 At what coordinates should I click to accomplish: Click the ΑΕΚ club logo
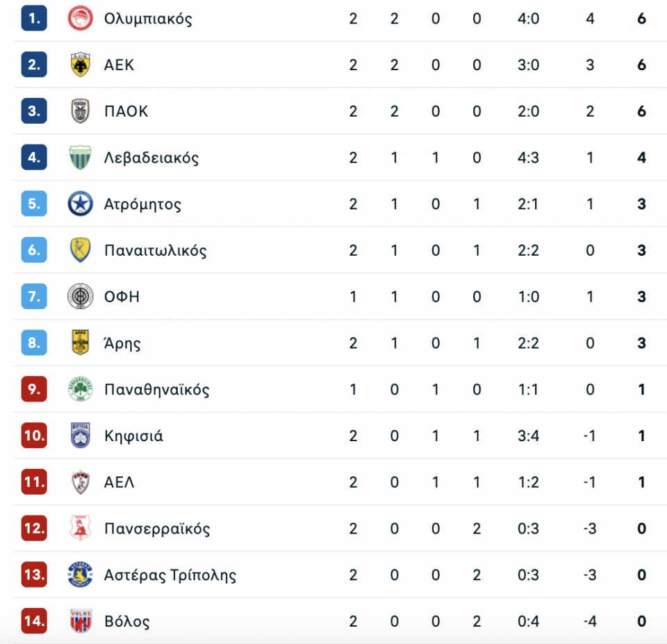81,65
